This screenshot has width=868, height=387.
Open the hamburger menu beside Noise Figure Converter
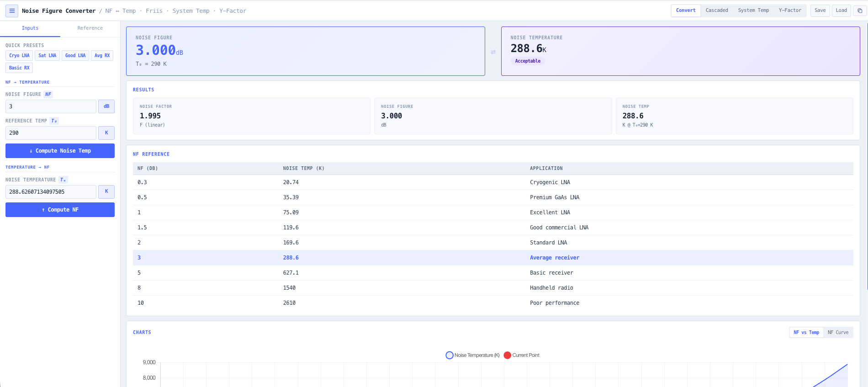pos(12,11)
